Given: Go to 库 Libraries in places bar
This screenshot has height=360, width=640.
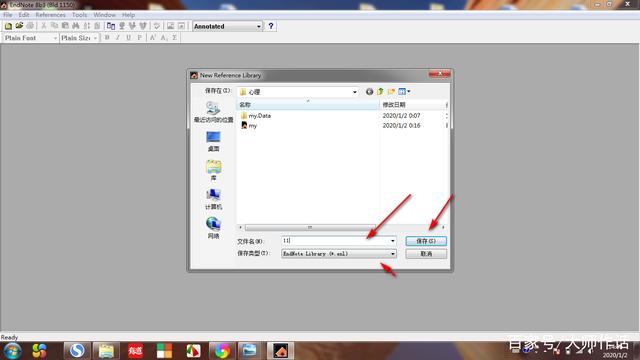Looking at the screenshot, I should [x=213, y=170].
